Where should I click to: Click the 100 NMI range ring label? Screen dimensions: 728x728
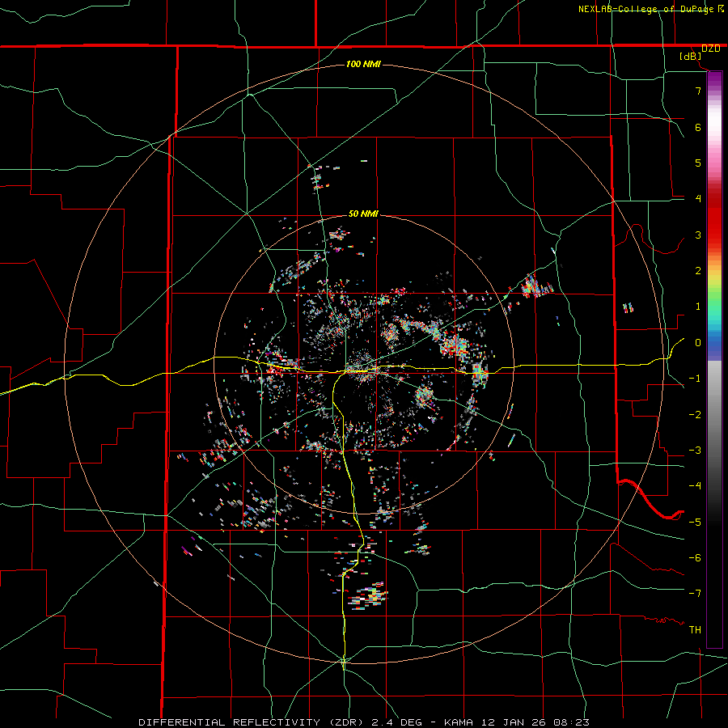point(363,64)
